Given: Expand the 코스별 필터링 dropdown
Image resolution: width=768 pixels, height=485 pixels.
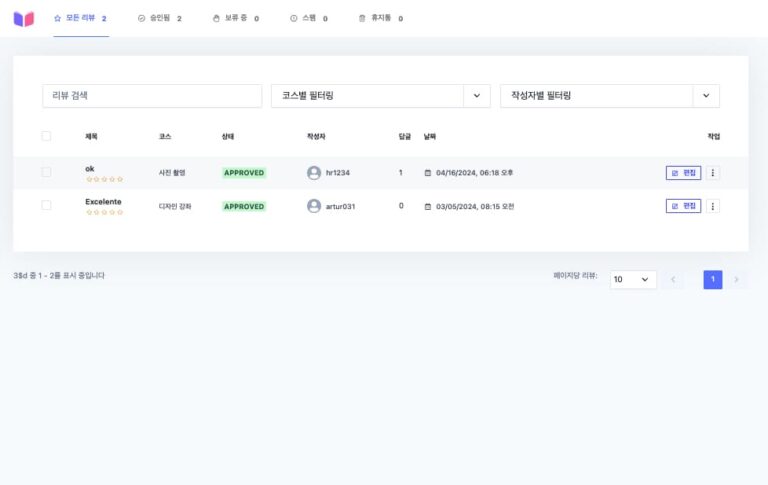Looking at the screenshot, I should pyautogui.click(x=476, y=96).
